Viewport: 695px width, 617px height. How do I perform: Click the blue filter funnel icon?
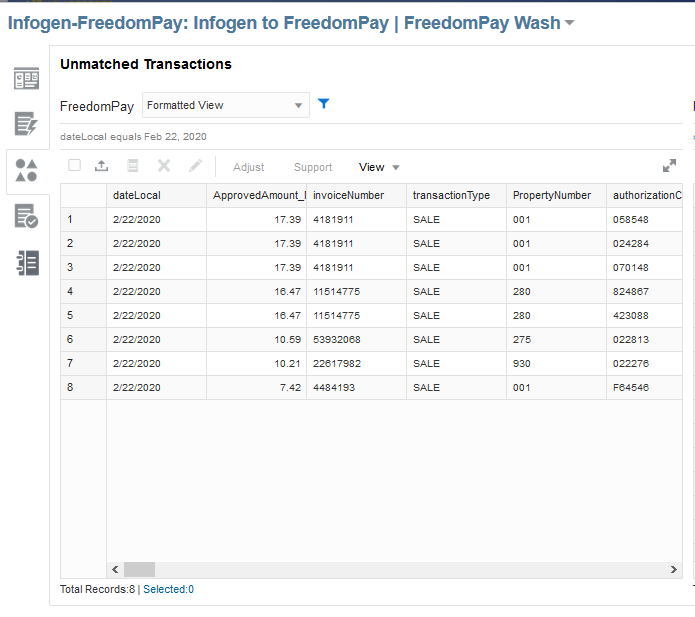pos(323,104)
